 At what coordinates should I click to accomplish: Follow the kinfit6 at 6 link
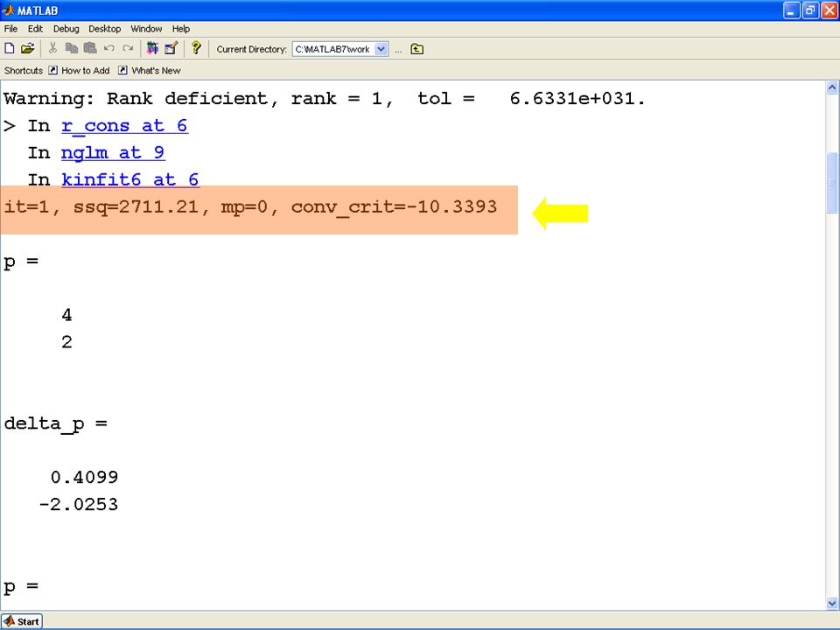coord(130,180)
